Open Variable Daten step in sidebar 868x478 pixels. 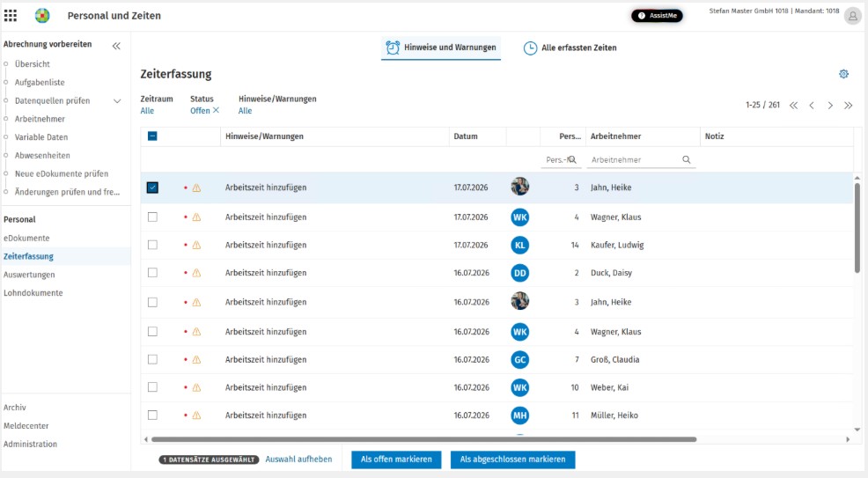pos(41,137)
